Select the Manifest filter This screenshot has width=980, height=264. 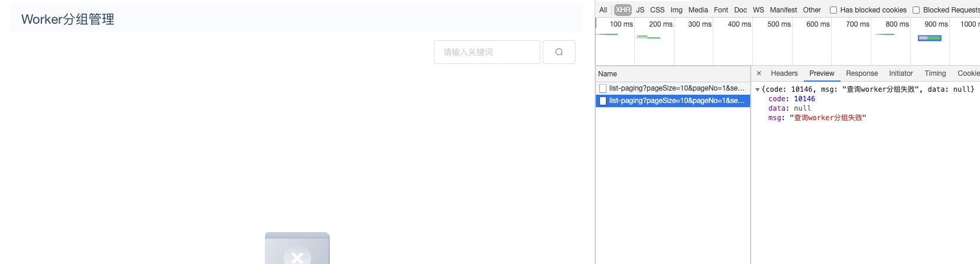tap(783, 10)
